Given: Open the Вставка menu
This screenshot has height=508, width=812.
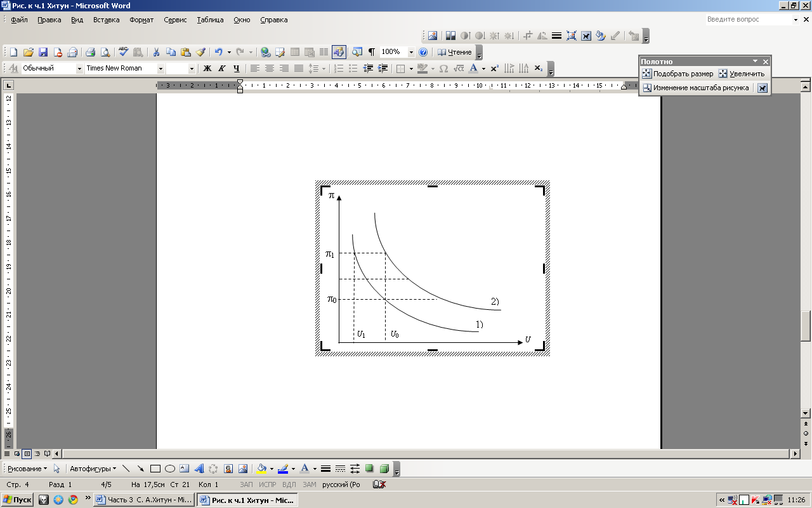Looking at the screenshot, I should (106, 20).
